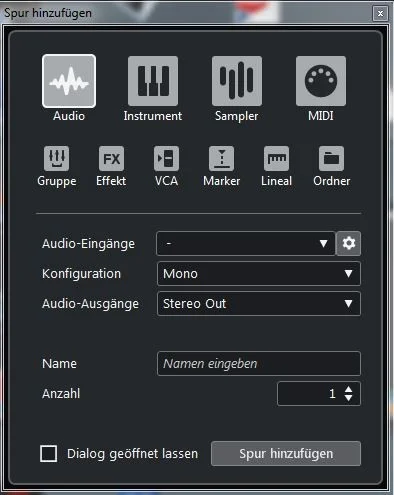Decrease Anzahl with the down arrow

tap(349, 398)
